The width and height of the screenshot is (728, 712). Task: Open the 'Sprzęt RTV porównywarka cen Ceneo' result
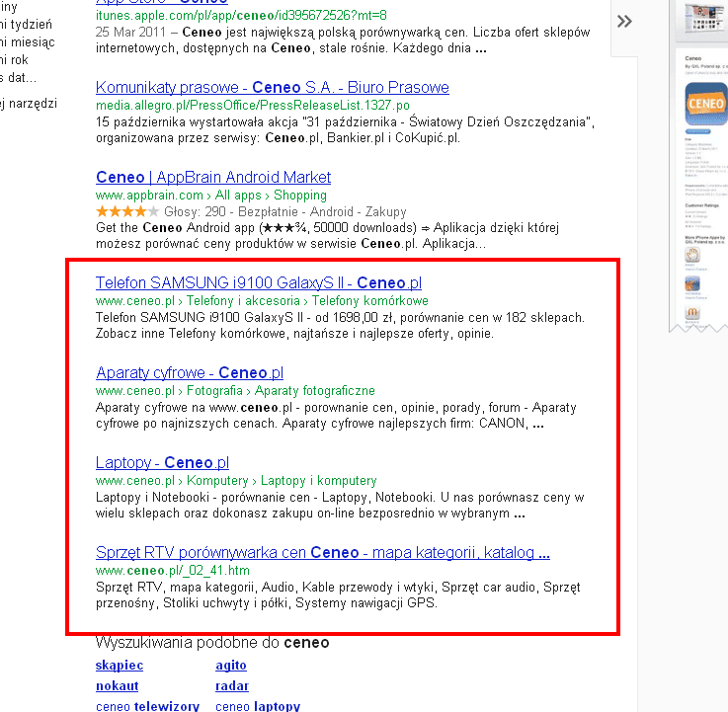tap(323, 552)
